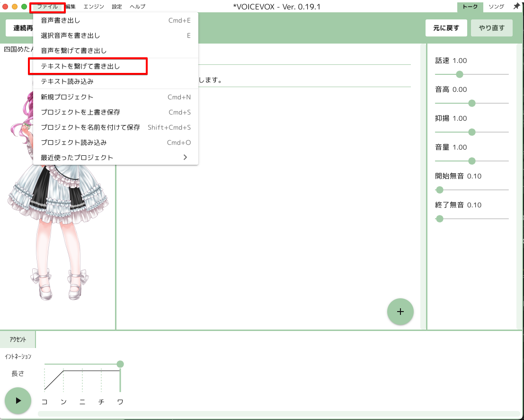This screenshot has width=524, height=420.
Task: Open the ファイル menu
Action: [47, 6]
